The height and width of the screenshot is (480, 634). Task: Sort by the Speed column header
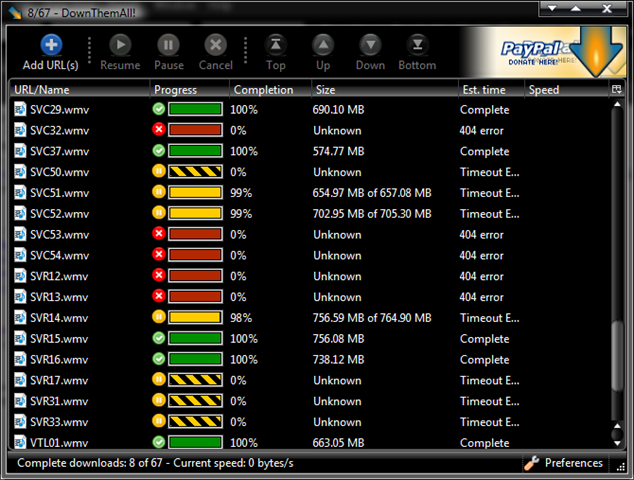tap(566, 90)
